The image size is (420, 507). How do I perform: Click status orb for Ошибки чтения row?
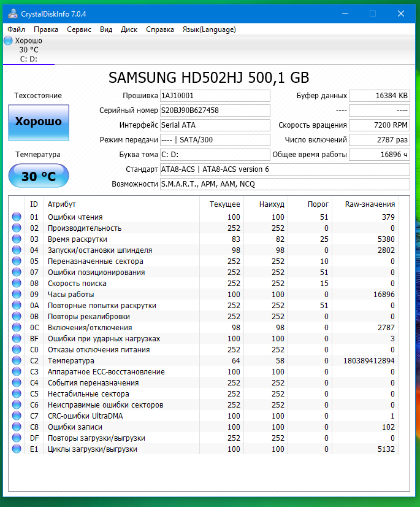[17, 217]
